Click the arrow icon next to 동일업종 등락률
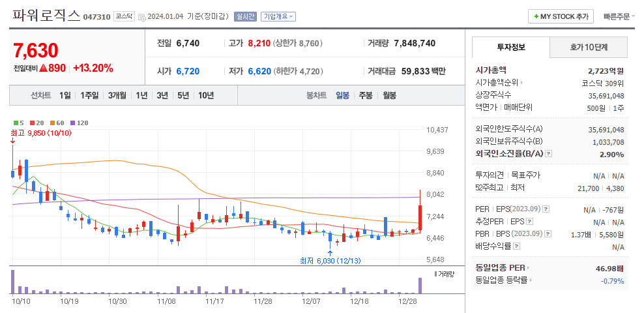The height and width of the screenshot is (313, 644). coord(531,280)
